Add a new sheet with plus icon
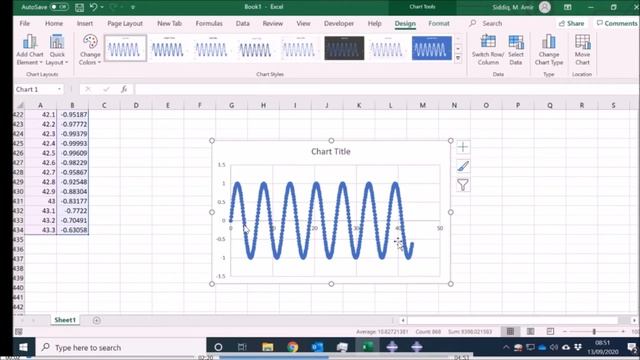640x360 pixels. (x=97, y=320)
